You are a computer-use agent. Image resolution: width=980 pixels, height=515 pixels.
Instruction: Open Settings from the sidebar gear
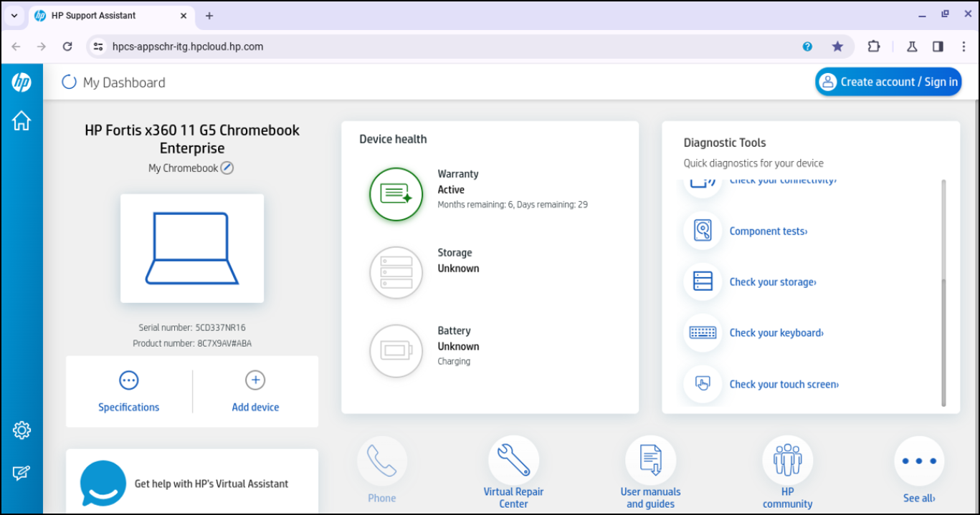(x=22, y=430)
